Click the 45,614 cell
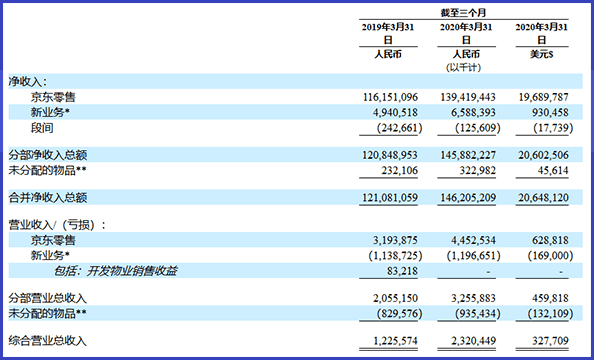 (x=553, y=171)
